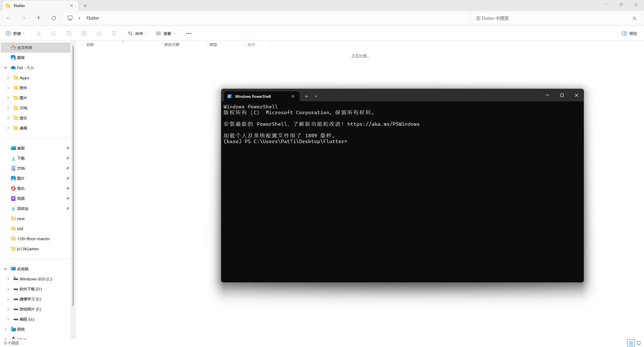Screen dimensions: 644x347
Task: Navigate up one folder level
Action: (x=38, y=18)
